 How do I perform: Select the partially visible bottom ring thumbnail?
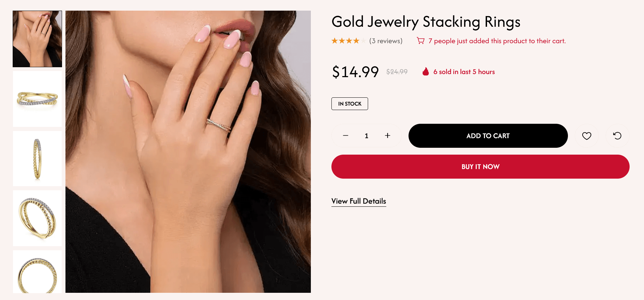37,272
